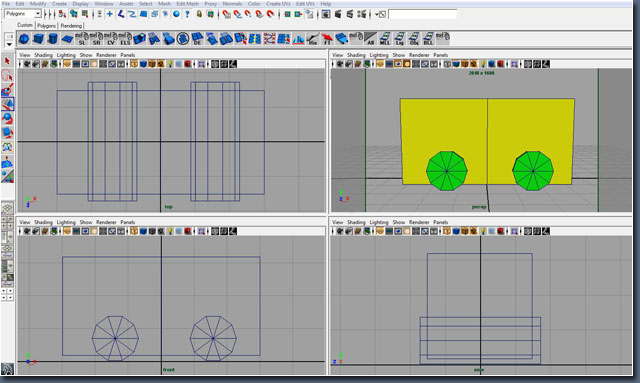
Task: Switch to the Custom shelf tab
Action: click(25, 25)
